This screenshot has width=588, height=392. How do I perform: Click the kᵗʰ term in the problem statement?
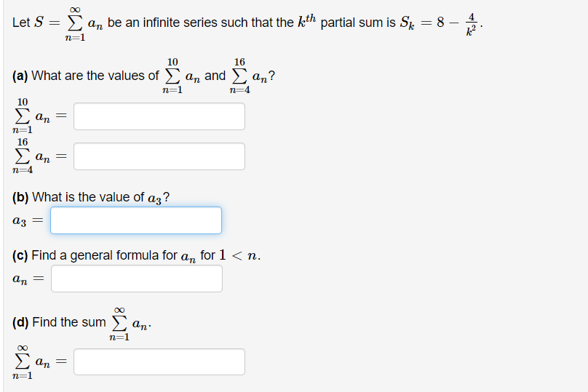307,21
